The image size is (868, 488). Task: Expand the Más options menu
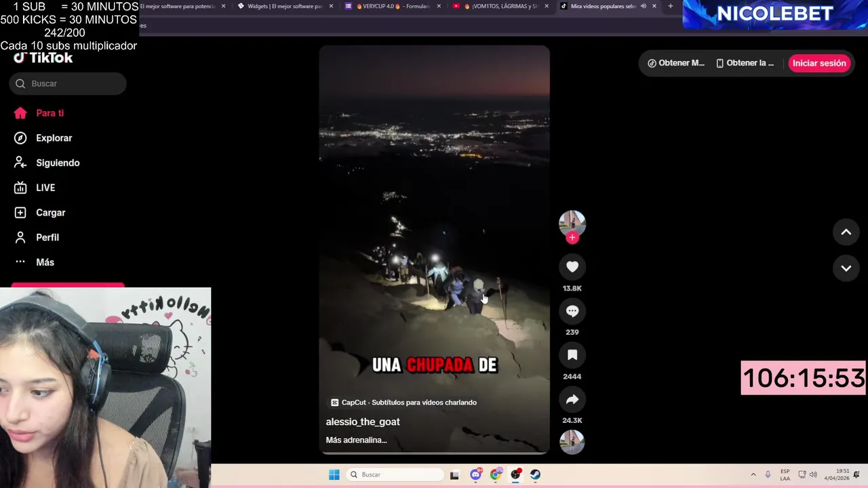click(35, 262)
